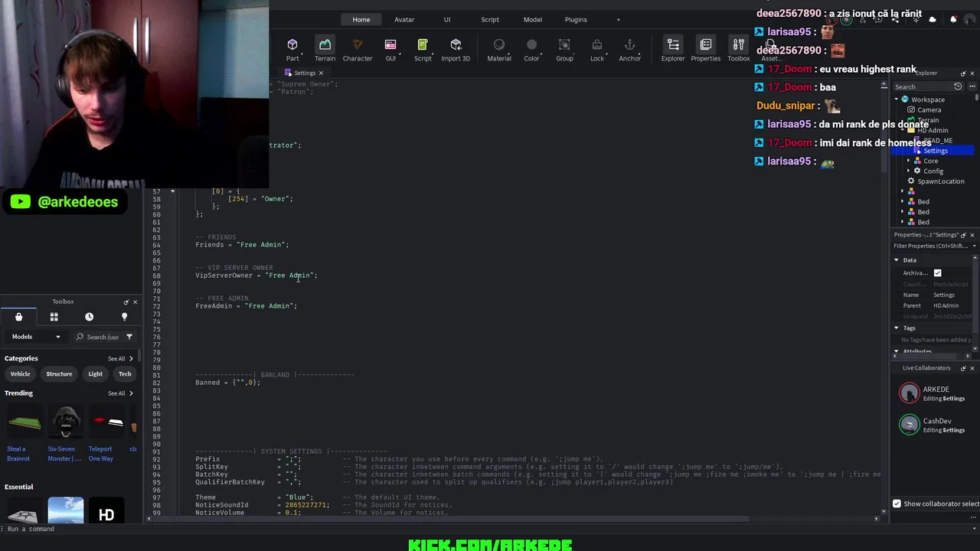The height and width of the screenshot is (551, 980).
Task: Open the Import 3D tool
Action: pos(456,49)
